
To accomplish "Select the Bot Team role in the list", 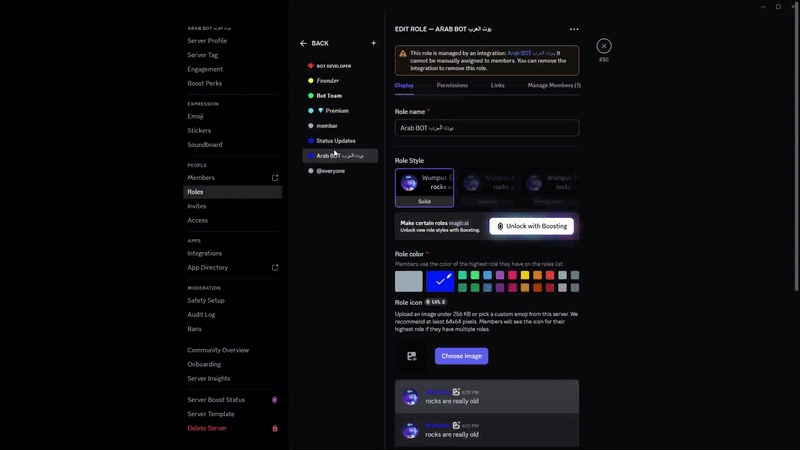I will (329, 95).
